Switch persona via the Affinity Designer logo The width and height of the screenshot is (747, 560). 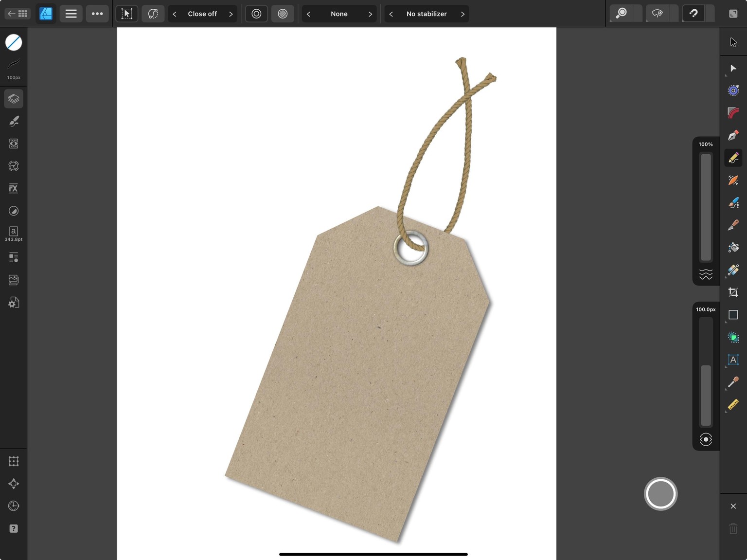[x=46, y=14]
